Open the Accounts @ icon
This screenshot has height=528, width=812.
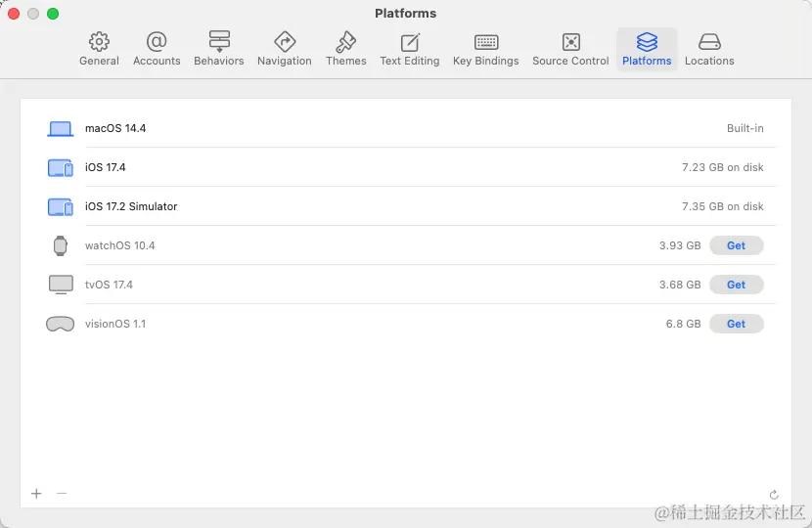coord(157,41)
